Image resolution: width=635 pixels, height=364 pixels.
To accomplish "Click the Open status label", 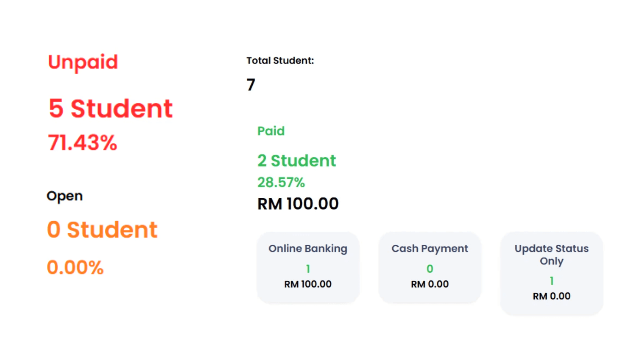I will 65,196.
